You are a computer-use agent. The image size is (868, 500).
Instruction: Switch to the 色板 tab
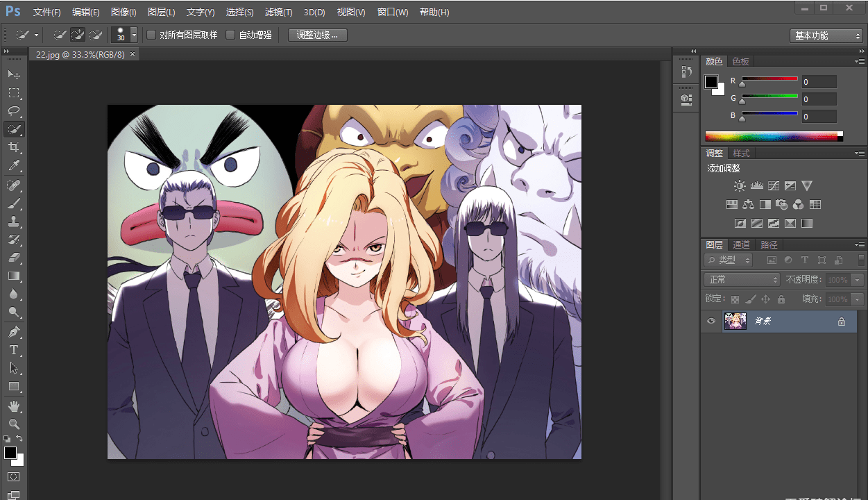[741, 62]
